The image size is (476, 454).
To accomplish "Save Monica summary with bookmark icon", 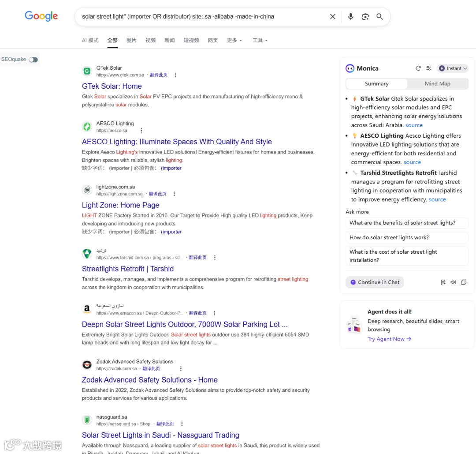I will [x=443, y=282].
